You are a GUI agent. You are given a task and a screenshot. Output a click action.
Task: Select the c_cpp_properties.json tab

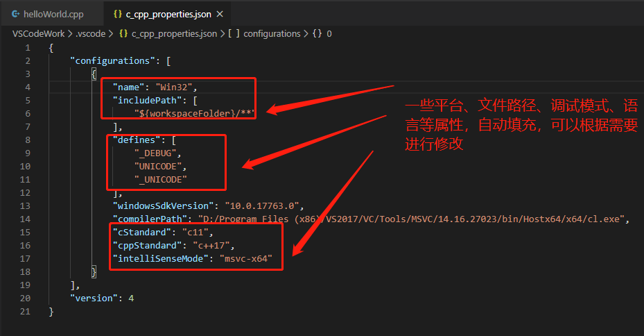coord(168,14)
